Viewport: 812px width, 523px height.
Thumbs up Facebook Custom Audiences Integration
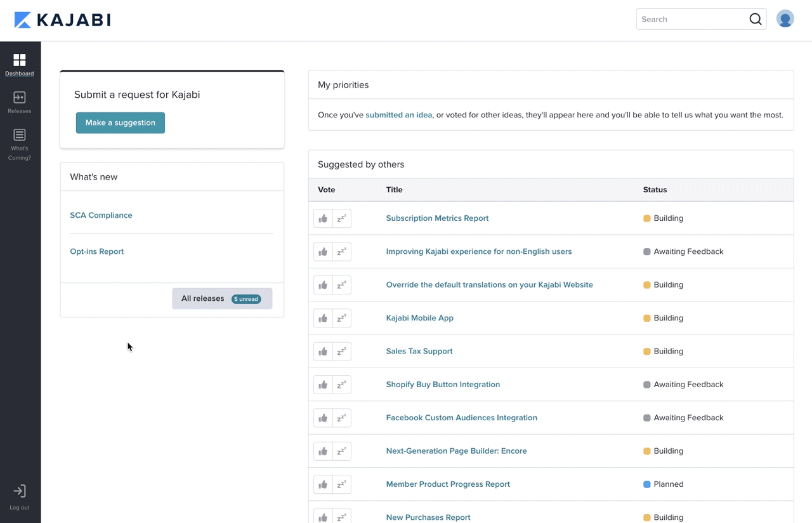pos(323,418)
